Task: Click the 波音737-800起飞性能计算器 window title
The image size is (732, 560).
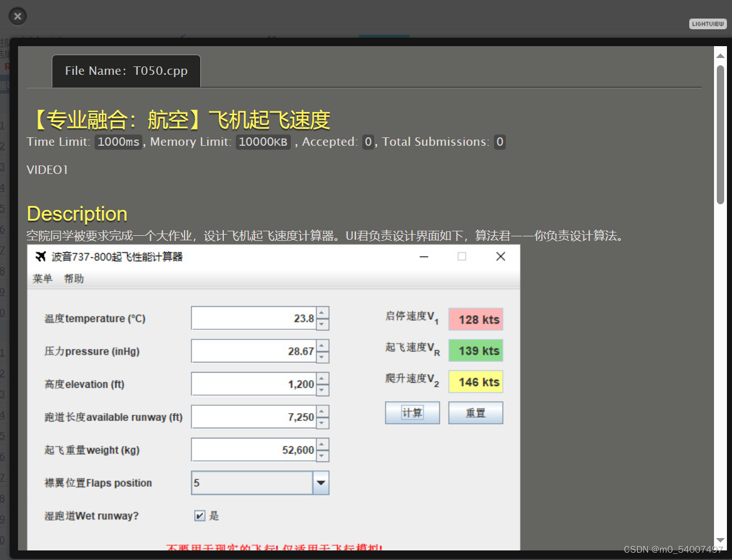Action: click(x=117, y=257)
